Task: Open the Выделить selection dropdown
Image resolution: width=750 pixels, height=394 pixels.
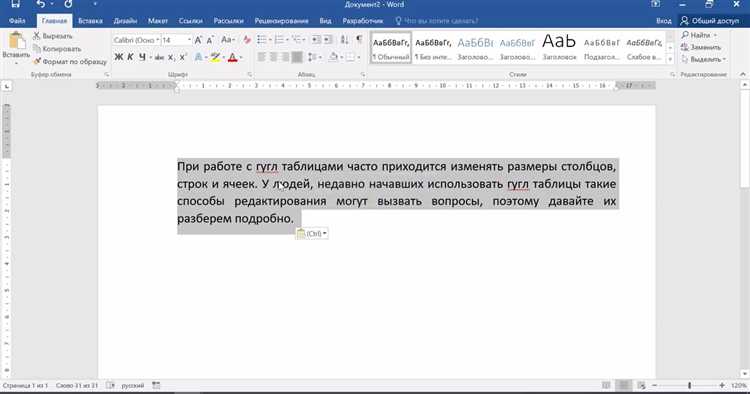Action: point(703,59)
